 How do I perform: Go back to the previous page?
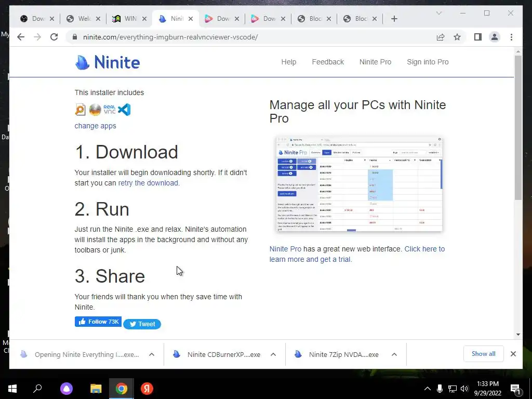[x=21, y=37]
